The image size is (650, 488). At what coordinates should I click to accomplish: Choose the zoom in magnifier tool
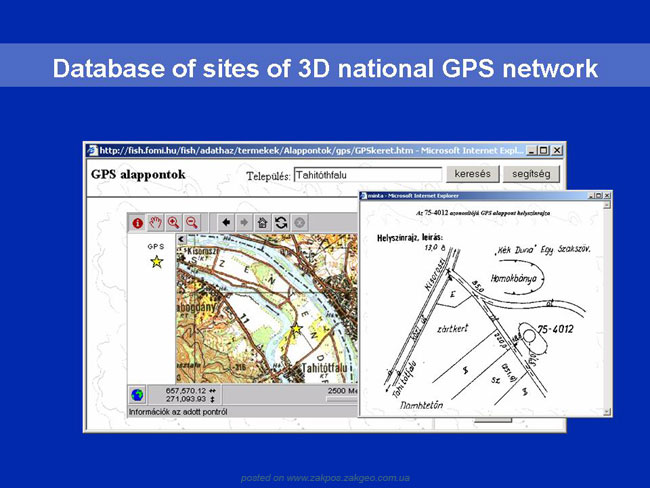[x=174, y=223]
